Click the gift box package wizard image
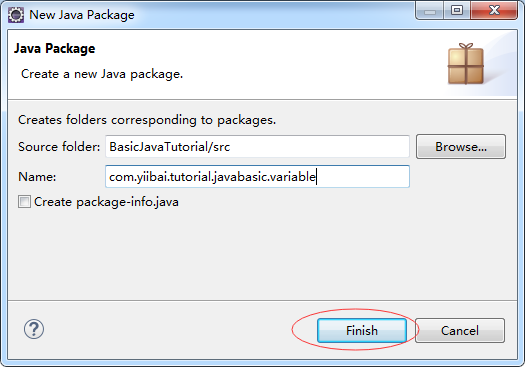 coord(466,64)
